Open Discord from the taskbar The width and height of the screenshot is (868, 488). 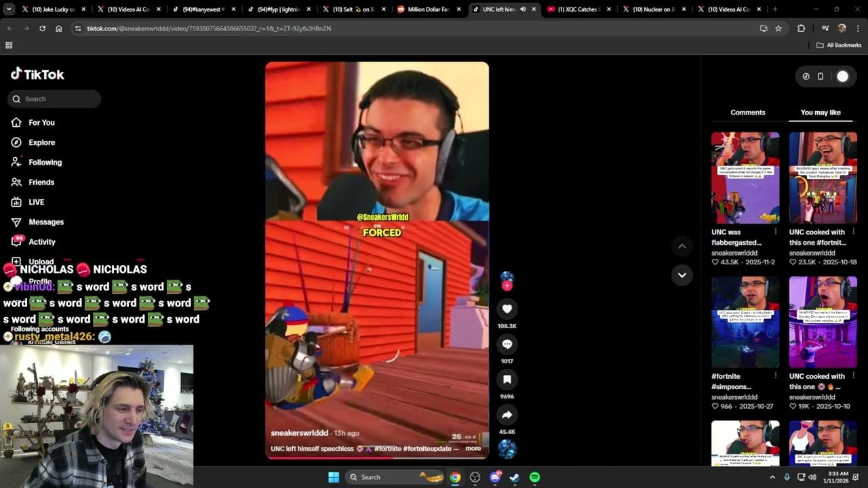pos(495,477)
